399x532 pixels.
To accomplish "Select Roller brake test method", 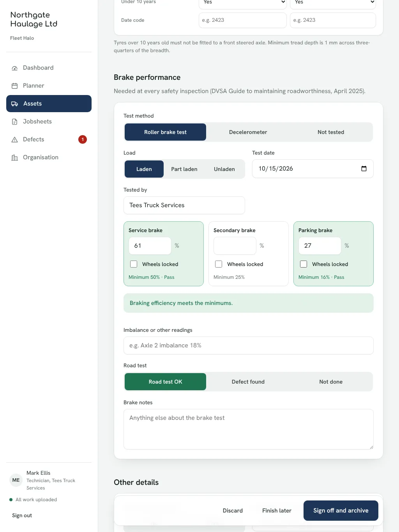I will click(165, 132).
